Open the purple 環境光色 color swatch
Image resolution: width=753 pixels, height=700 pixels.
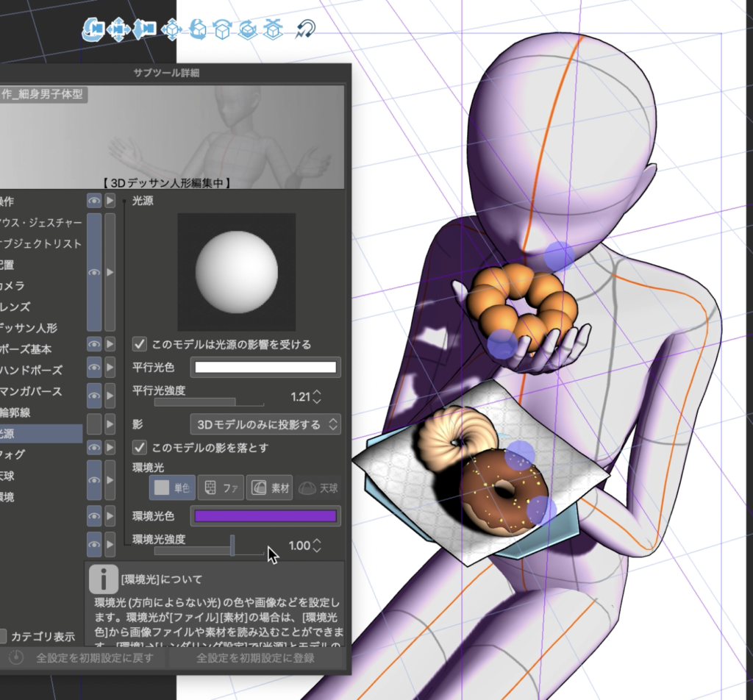coord(265,516)
